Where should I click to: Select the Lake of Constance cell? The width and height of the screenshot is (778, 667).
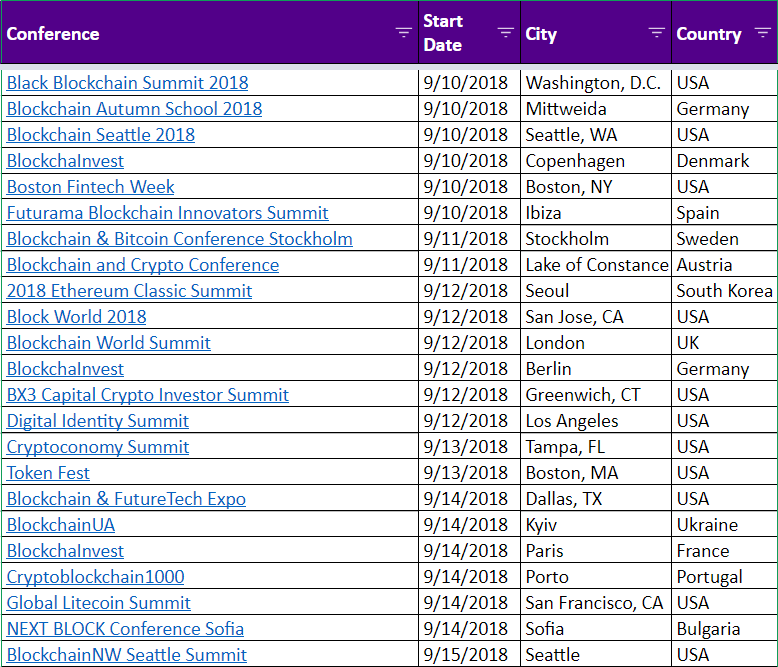point(596,265)
